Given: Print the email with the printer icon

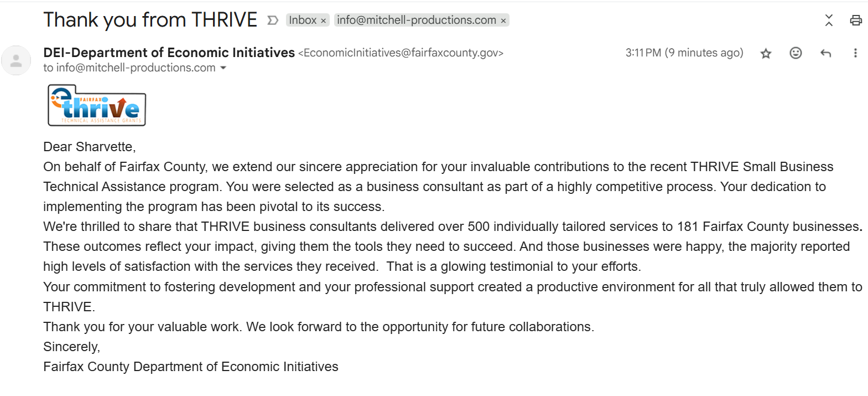Looking at the screenshot, I should (x=856, y=20).
